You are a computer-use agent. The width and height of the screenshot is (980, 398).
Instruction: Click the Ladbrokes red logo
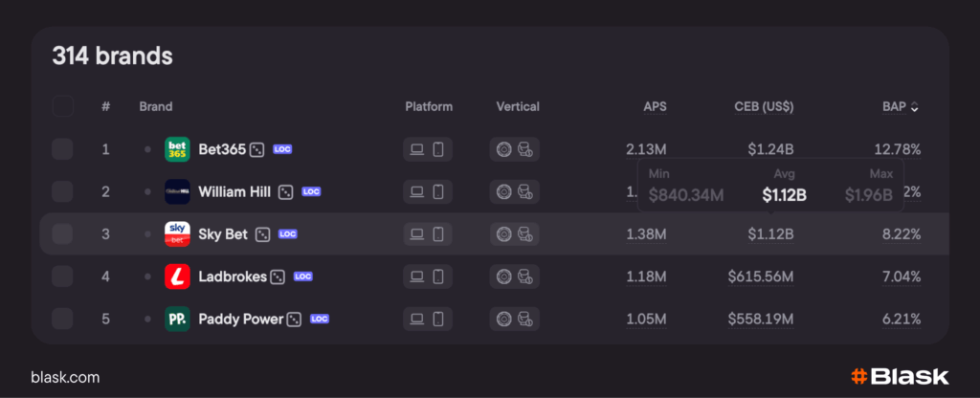[x=177, y=276]
